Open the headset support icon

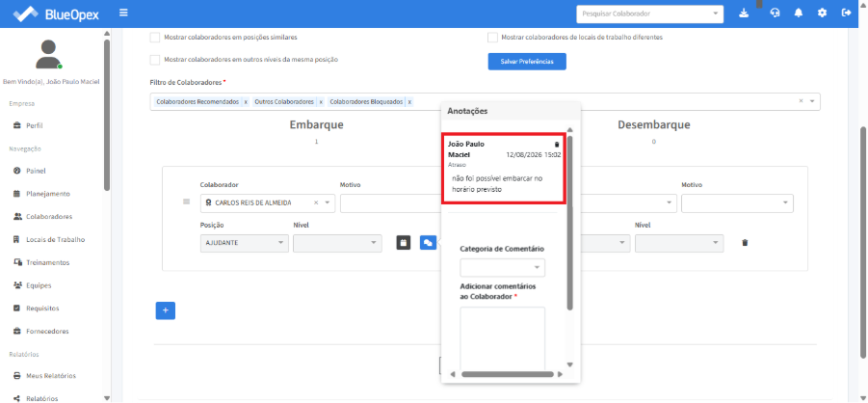775,13
